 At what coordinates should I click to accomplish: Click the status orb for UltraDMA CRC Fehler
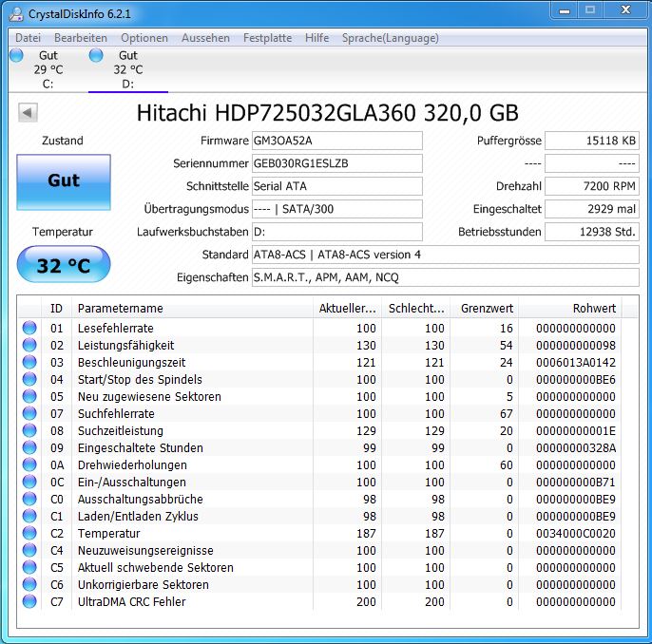[x=29, y=601]
